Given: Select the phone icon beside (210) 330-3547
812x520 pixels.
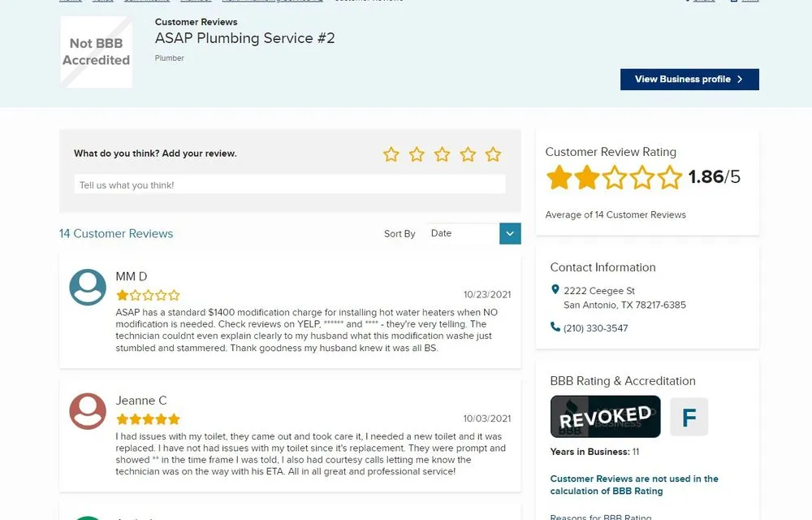Looking at the screenshot, I should coord(554,327).
